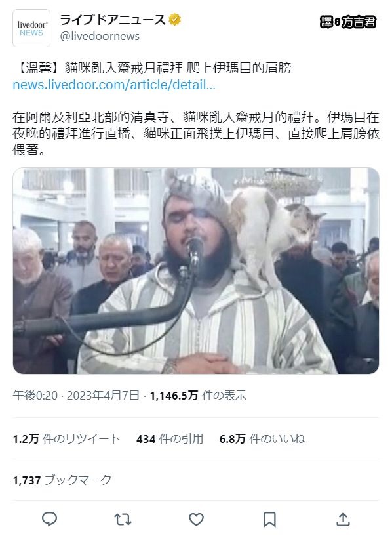The width and height of the screenshot is (392, 538).
Task: Click the reply speech bubble icon
Action: pyautogui.click(x=49, y=519)
